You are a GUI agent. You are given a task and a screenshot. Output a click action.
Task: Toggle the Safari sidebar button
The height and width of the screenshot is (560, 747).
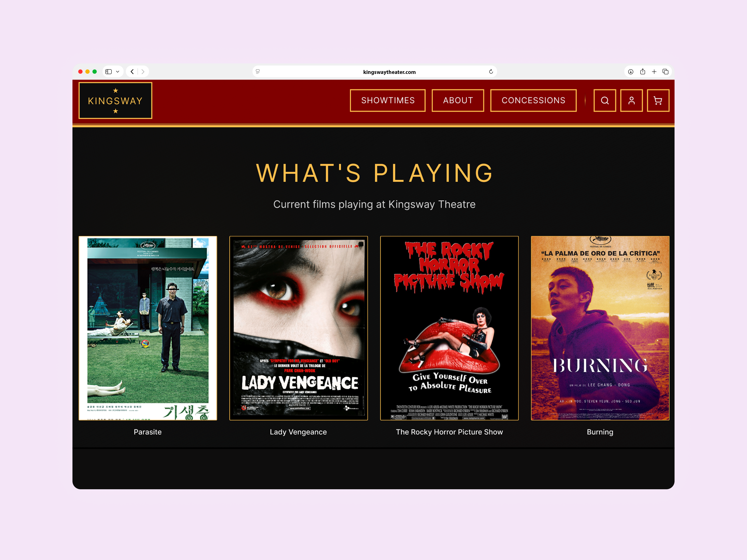pyautogui.click(x=108, y=71)
